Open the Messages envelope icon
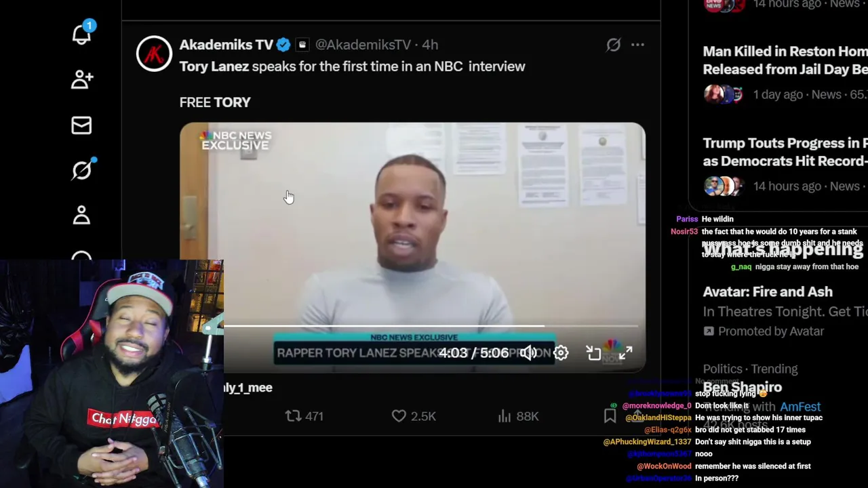This screenshot has width=868, height=488. (81, 125)
